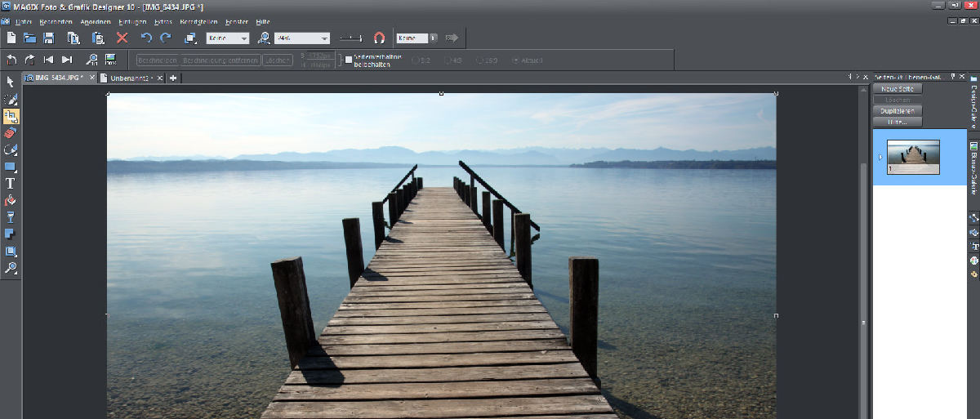Click the Duplizieren button

[898, 110]
